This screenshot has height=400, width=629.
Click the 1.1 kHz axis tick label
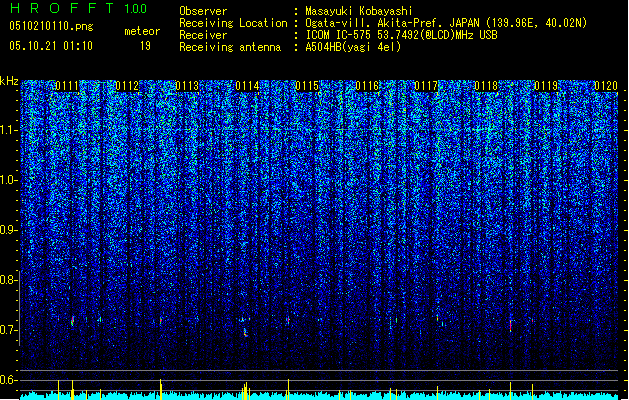pos(9,130)
